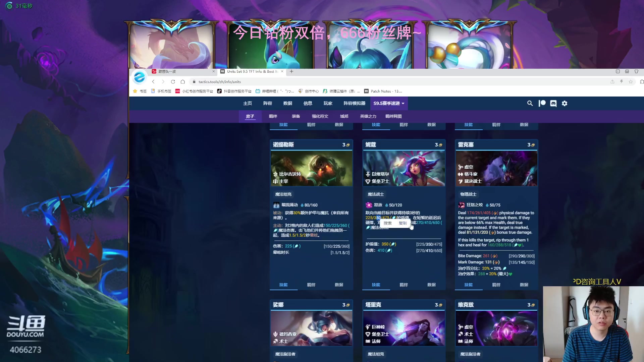Viewport: 644px width, 362px height.
Task: Open the 创作中心 bookmark
Action: click(x=309, y=91)
